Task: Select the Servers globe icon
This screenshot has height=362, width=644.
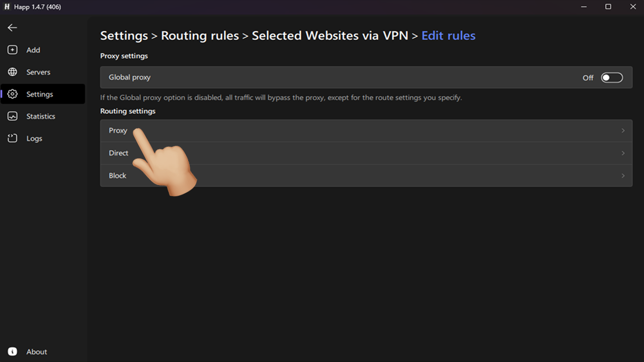Action: (12, 72)
